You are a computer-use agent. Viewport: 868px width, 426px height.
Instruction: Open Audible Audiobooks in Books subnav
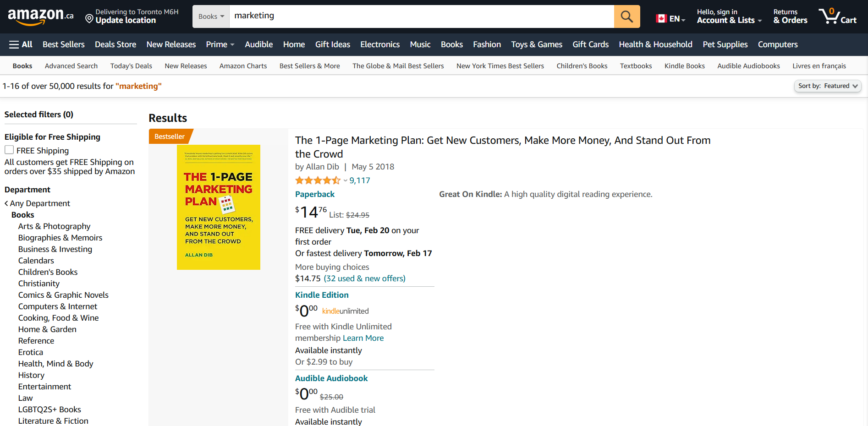[x=748, y=66]
